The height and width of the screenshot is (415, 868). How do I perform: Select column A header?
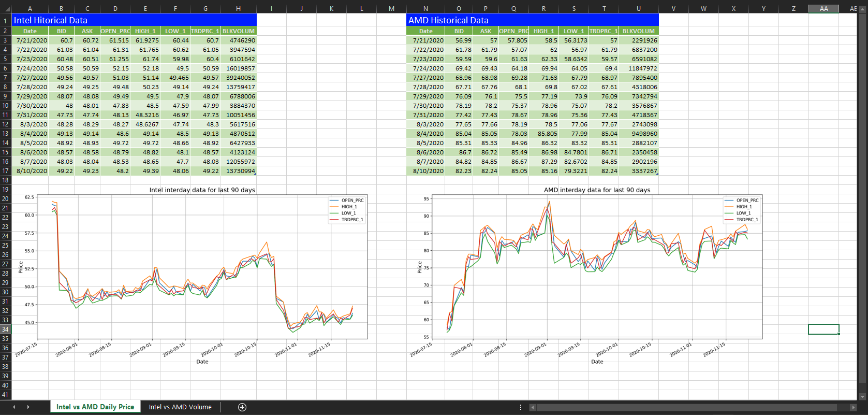30,8
